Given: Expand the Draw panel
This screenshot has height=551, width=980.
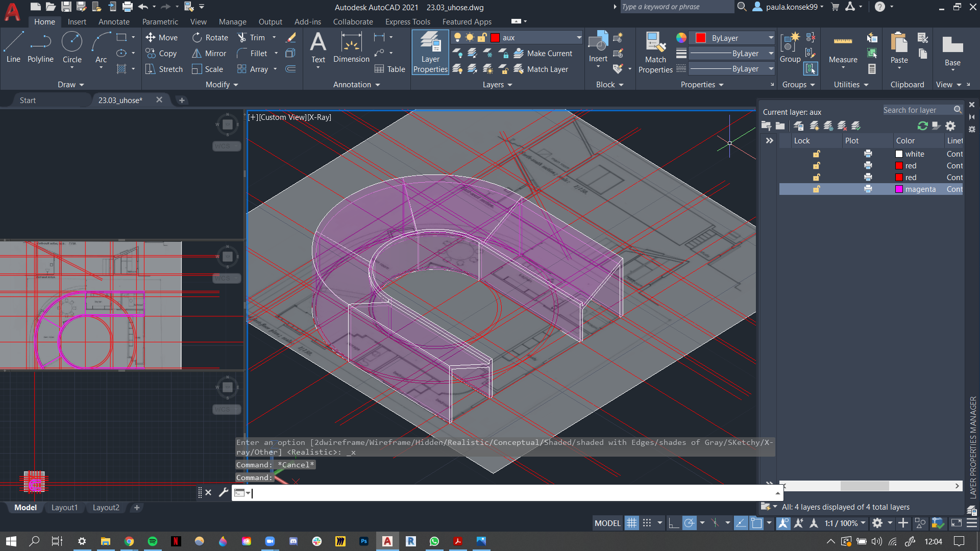Looking at the screenshot, I should coord(70,85).
